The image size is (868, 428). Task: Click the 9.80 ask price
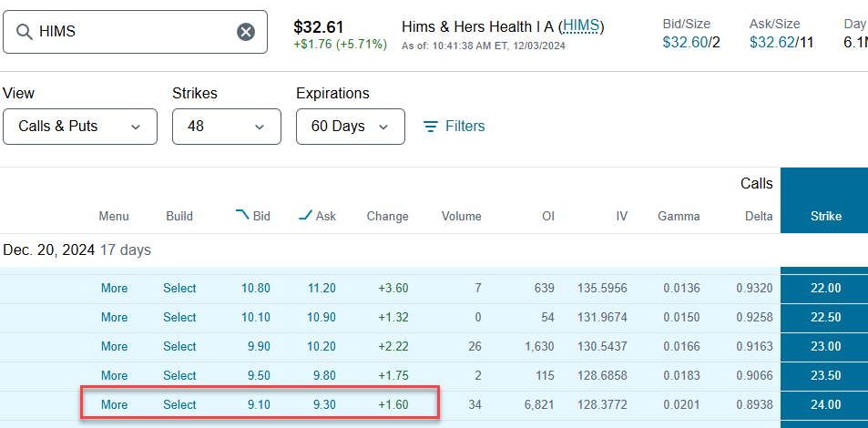[x=324, y=376]
